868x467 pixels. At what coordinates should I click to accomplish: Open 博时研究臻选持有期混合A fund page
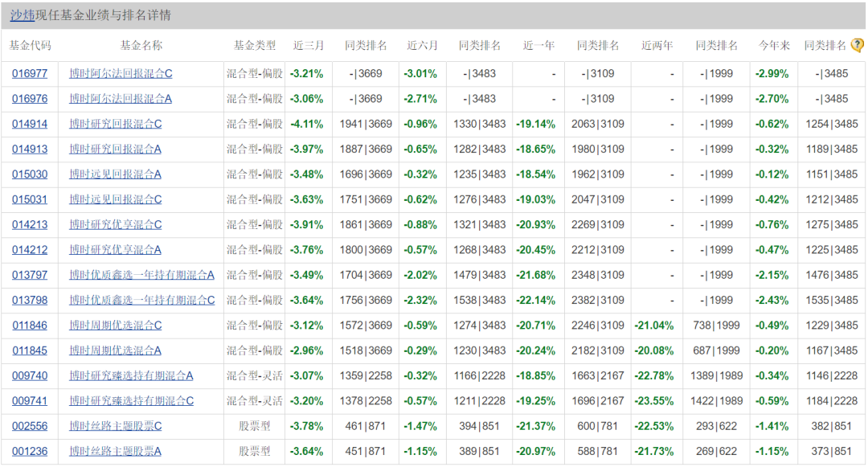(x=131, y=375)
